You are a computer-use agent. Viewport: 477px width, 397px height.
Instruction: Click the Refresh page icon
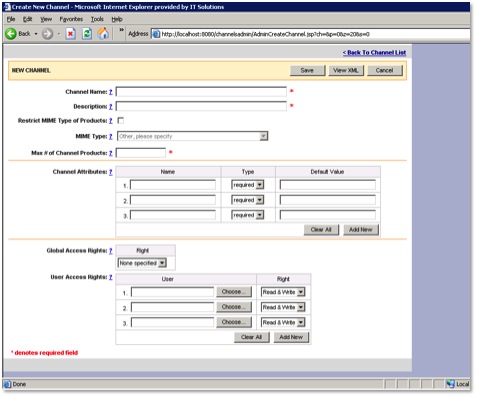pyautogui.click(x=87, y=34)
